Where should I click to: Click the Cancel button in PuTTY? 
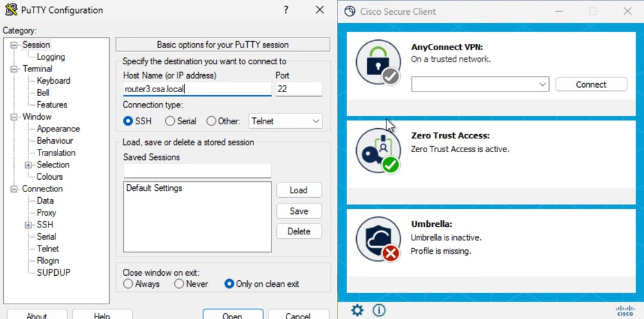[x=299, y=314]
